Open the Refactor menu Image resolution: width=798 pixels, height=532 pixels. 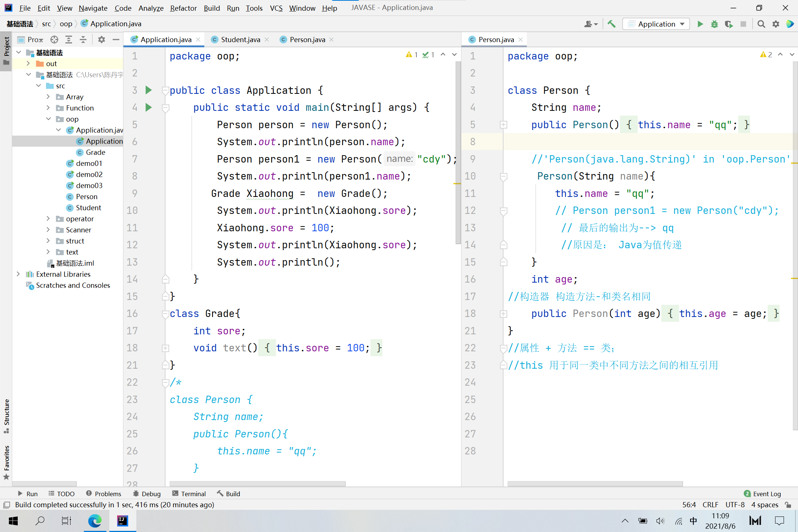(183, 8)
